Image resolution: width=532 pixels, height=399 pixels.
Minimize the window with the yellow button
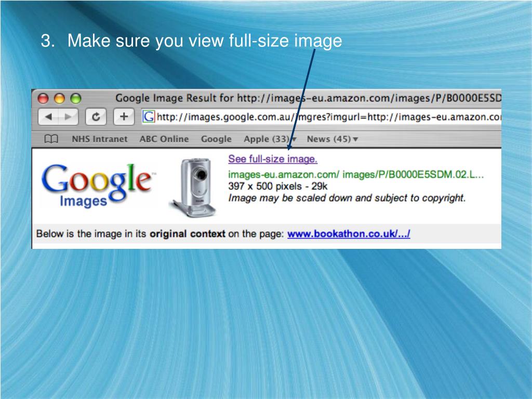[59, 98]
